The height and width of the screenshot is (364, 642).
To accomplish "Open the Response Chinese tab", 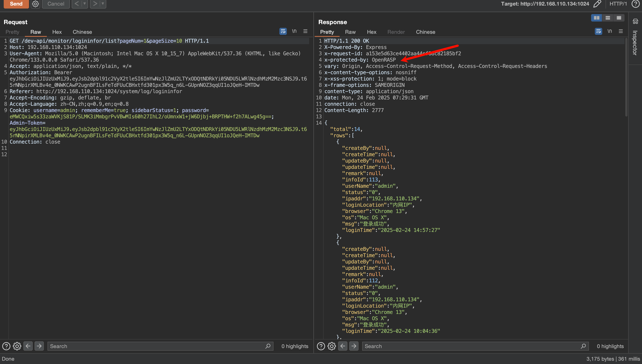I will pos(425,32).
